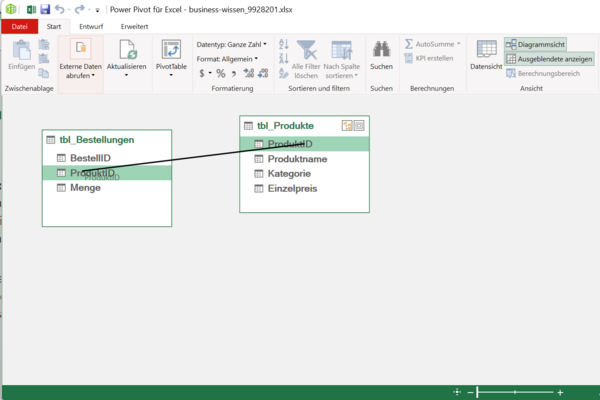
Task: Select Menge field
Action: (107, 188)
